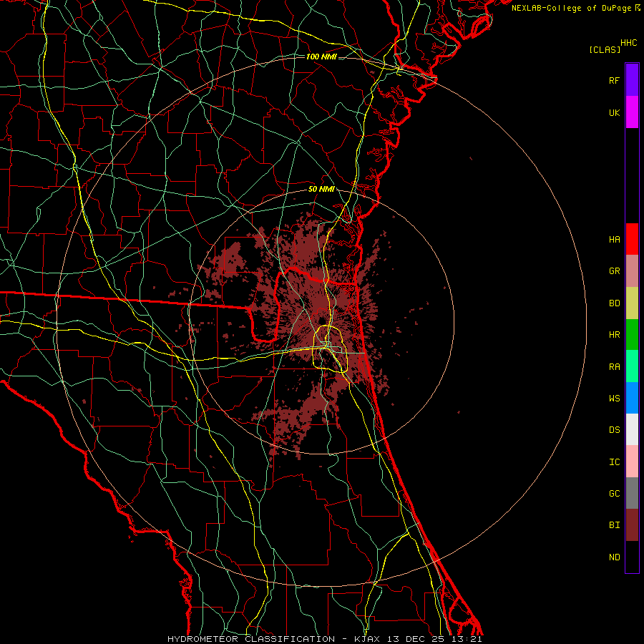Click the DS white legend swatch
Image resolution: width=644 pixels, height=644 pixels.
point(632,429)
